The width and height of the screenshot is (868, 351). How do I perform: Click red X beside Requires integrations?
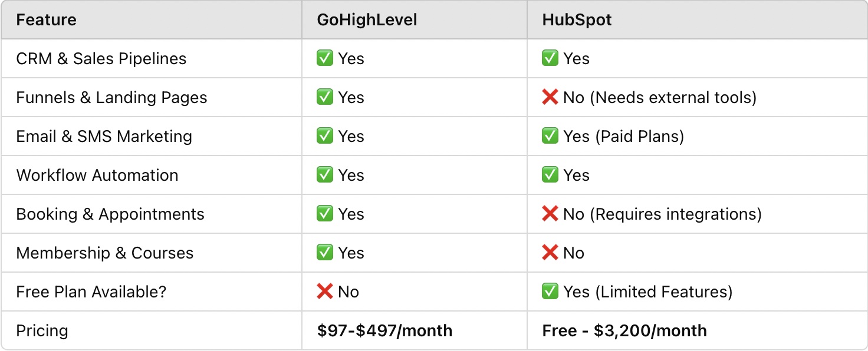click(x=550, y=214)
